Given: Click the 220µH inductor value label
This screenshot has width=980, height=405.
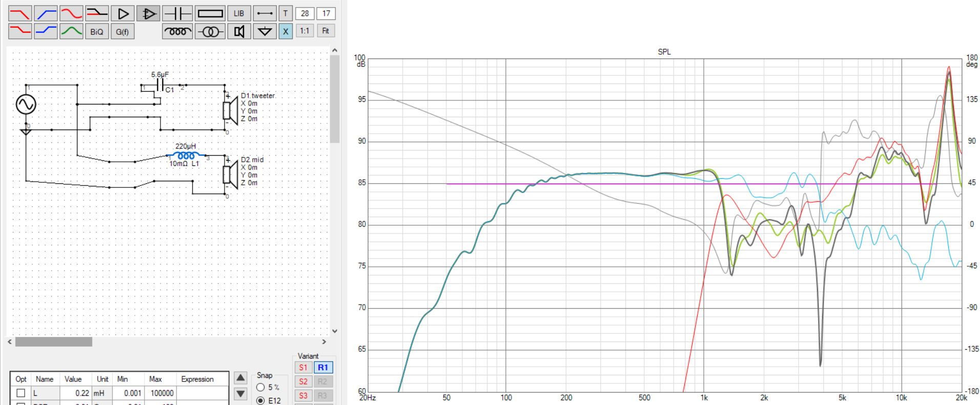Looking at the screenshot, I should (x=186, y=146).
